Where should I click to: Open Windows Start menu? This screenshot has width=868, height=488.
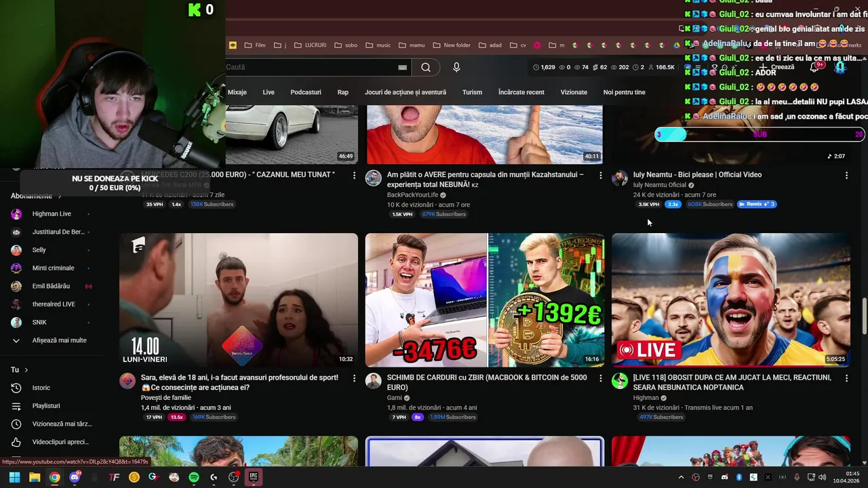(x=14, y=477)
